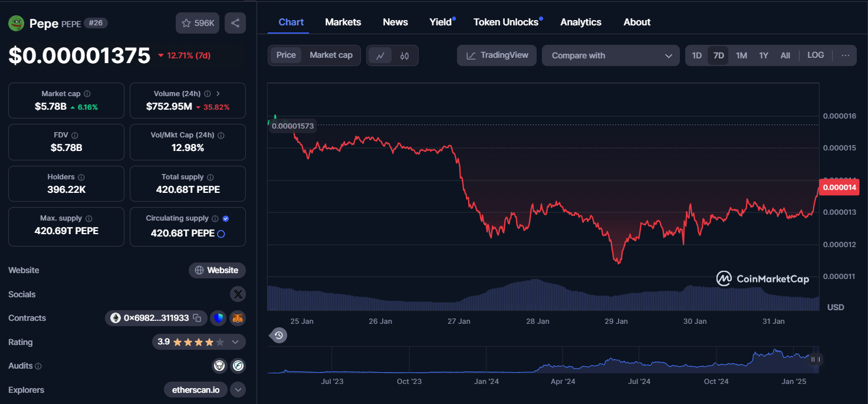
Task: Set chart range to 1Y
Action: click(764, 55)
